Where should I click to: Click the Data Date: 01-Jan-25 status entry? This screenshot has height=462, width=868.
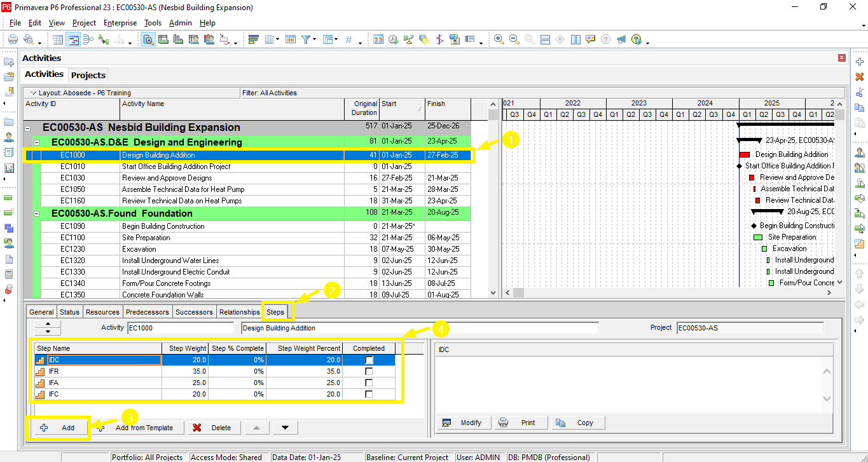click(x=307, y=457)
